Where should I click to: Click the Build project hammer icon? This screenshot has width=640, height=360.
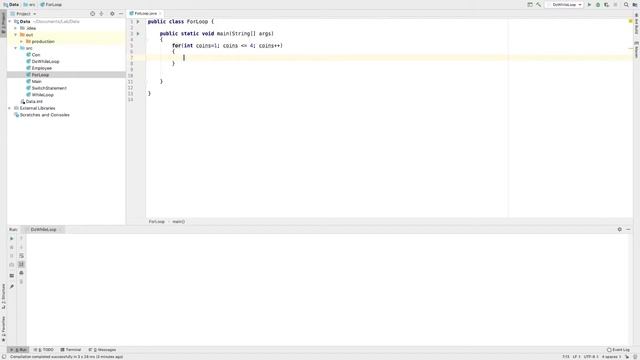click(x=538, y=5)
